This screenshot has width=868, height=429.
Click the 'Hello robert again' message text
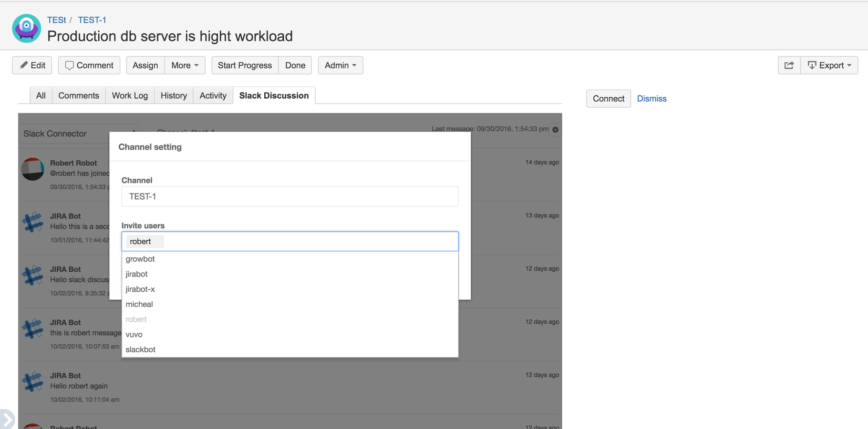point(79,386)
